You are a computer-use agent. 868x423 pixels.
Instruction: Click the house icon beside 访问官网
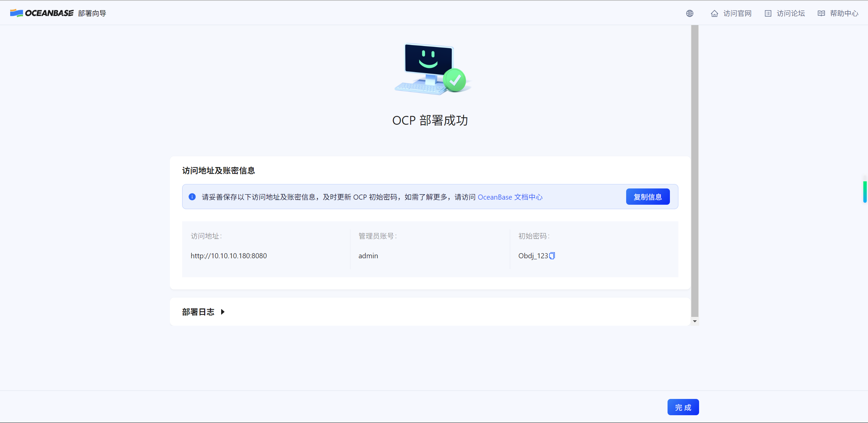[x=714, y=14]
